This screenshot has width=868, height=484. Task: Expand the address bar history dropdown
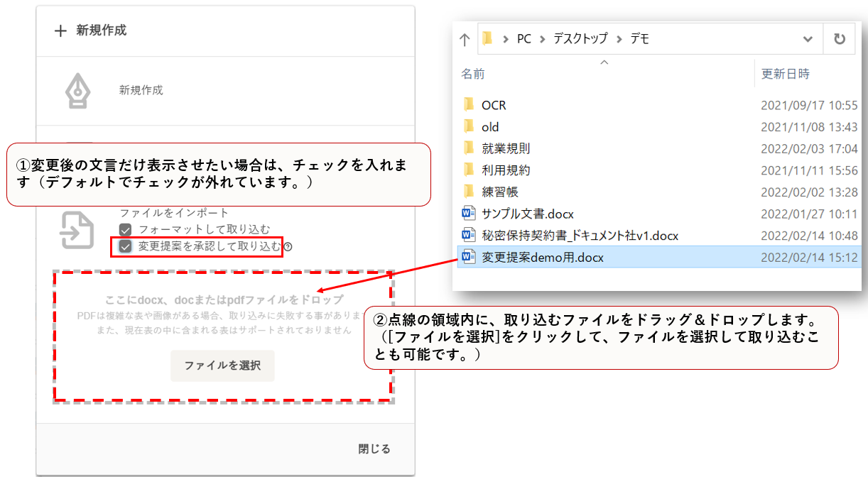point(808,40)
